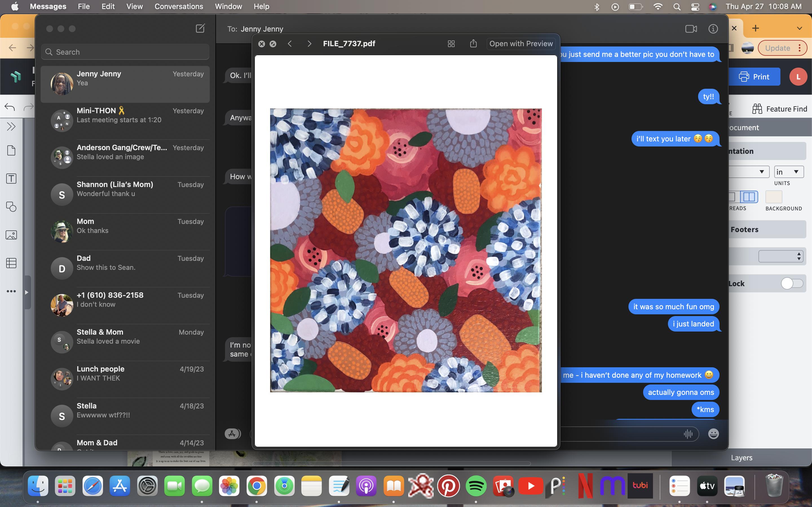The image size is (812, 507).
Task: Click the Search field in Messages
Action: [x=125, y=52]
